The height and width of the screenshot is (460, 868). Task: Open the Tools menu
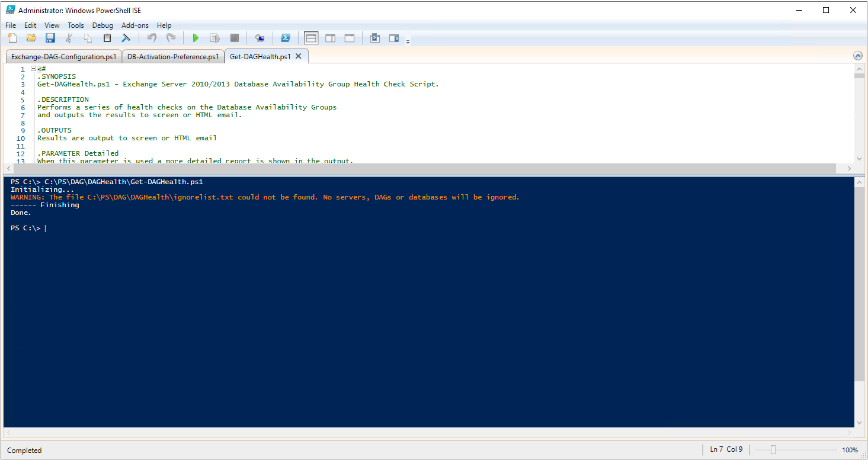point(76,25)
